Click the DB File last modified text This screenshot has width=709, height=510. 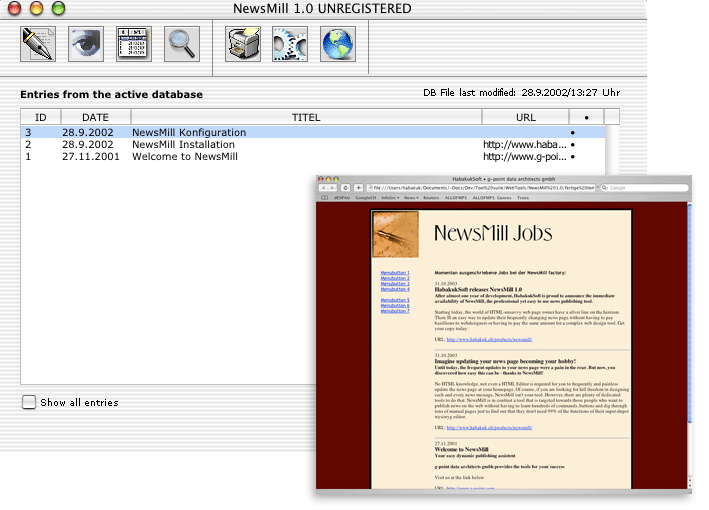[521, 93]
